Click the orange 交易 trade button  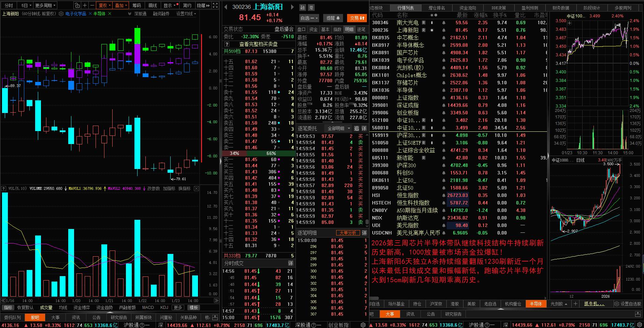[357, 18]
